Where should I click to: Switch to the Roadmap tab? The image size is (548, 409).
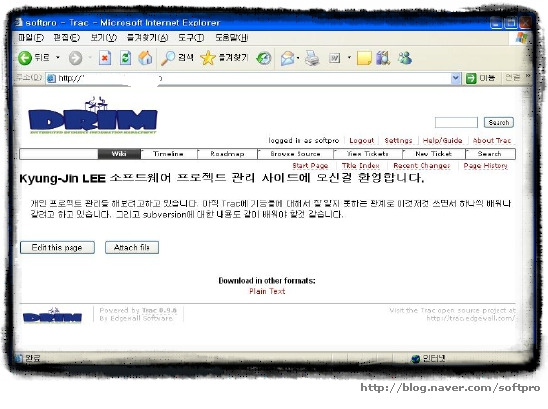tap(228, 154)
